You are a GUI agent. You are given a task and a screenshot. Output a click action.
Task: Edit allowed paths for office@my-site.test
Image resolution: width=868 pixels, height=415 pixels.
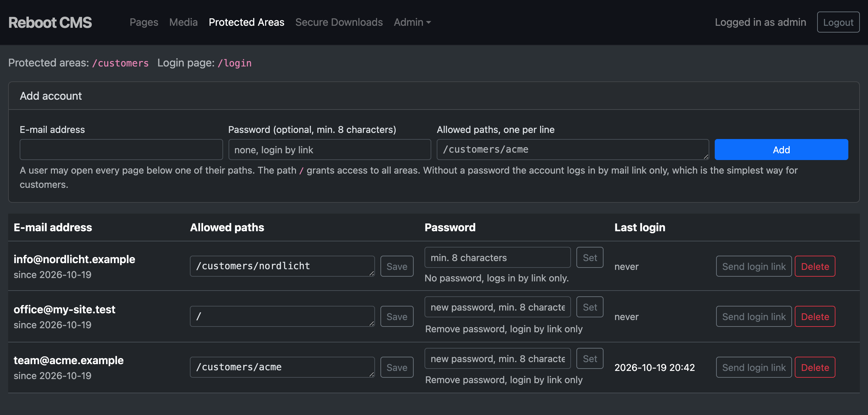pyautogui.click(x=282, y=316)
